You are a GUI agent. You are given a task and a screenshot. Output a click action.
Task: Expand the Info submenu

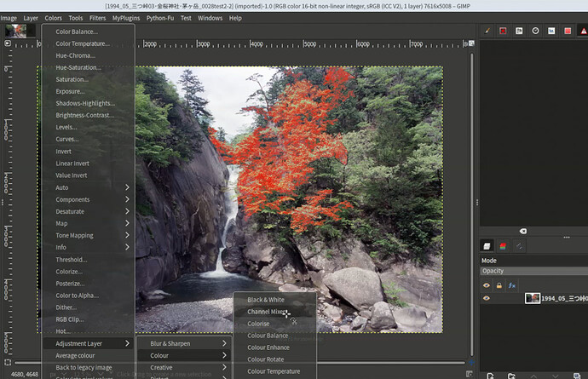tap(89, 248)
